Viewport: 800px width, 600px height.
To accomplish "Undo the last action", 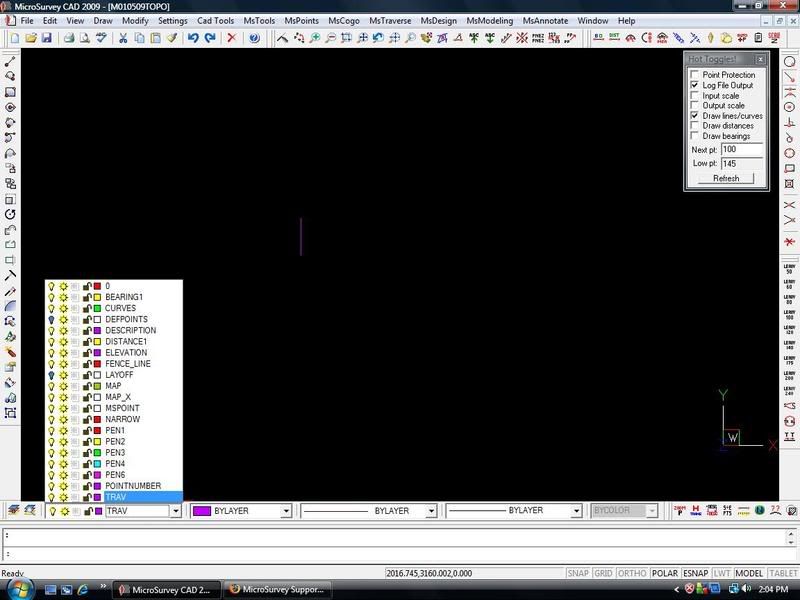I will (x=193, y=38).
